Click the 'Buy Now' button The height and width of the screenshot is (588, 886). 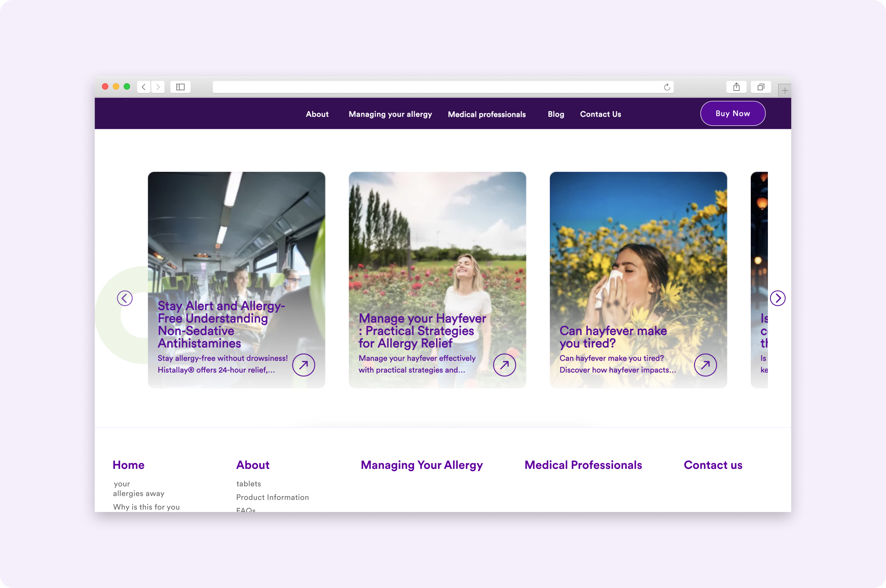tap(733, 113)
